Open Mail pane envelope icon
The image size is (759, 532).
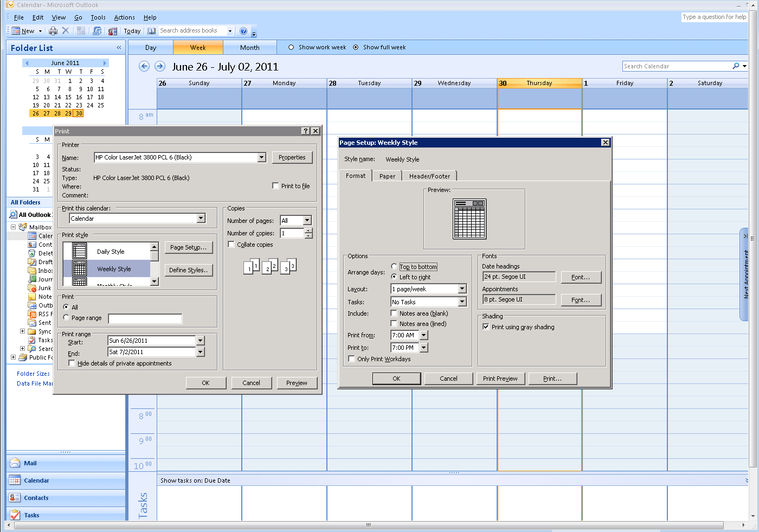coord(15,463)
